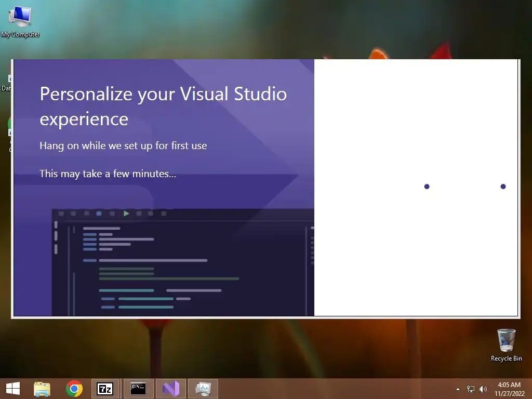
Task: Click 'This may take a few minutes...' text
Action: [108, 174]
